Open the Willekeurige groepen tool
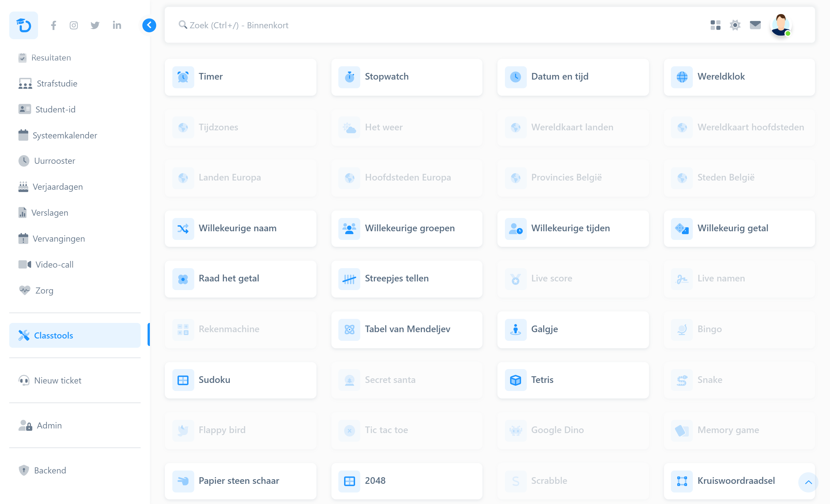830x504 pixels. point(407,228)
